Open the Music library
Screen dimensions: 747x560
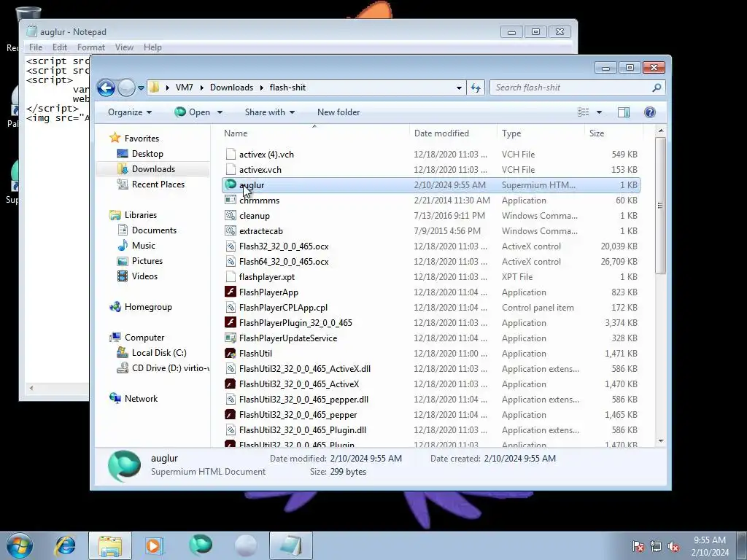click(x=144, y=246)
